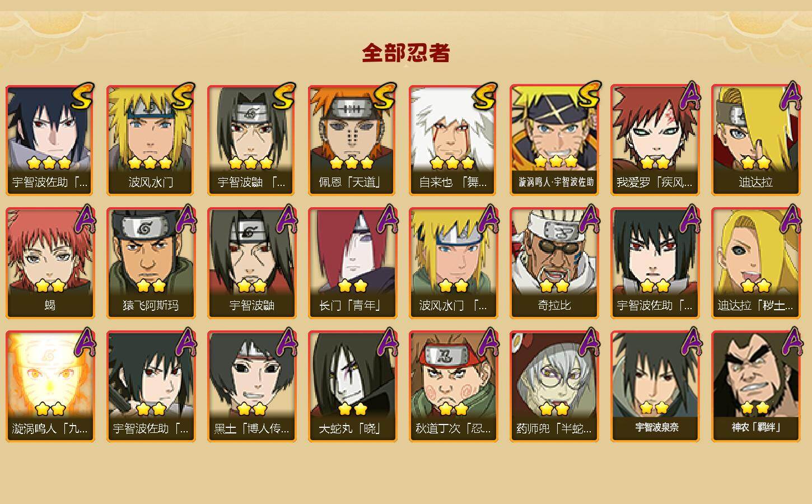Image resolution: width=812 pixels, height=504 pixels.
Task: Select the 神农「羁绊」 ninja card
Action: coord(756,386)
